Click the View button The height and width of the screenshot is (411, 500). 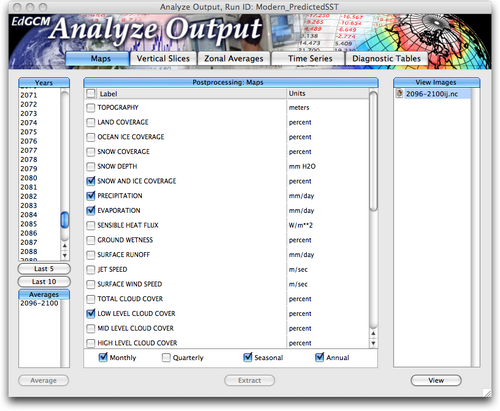coord(436,380)
